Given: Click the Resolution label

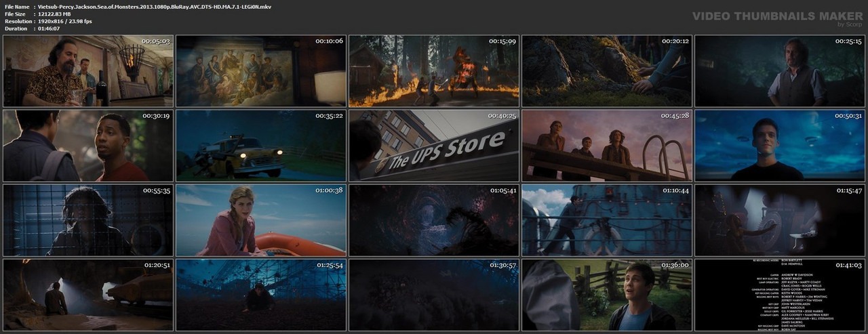Looking at the screenshot, I should tap(18, 21).
